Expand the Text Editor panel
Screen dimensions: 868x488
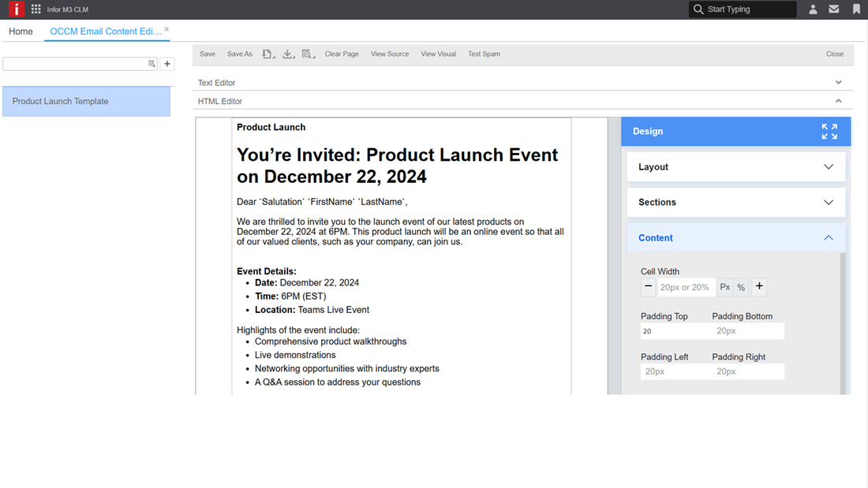[838, 82]
